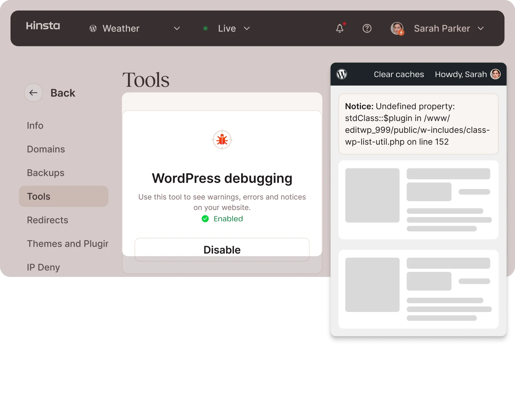
Task: Disable WordPress debugging
Action: [x=222, y=249]
